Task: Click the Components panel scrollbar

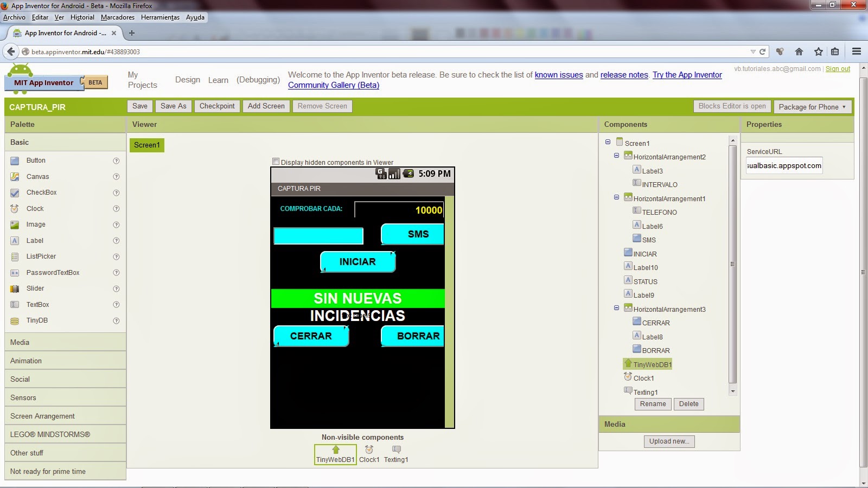Action: pos(733,264)
